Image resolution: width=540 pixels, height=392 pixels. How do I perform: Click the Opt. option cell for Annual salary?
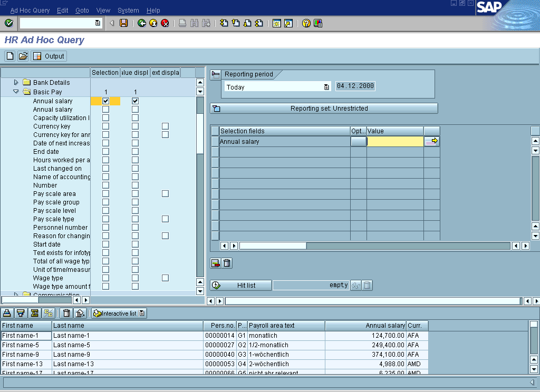359,141
